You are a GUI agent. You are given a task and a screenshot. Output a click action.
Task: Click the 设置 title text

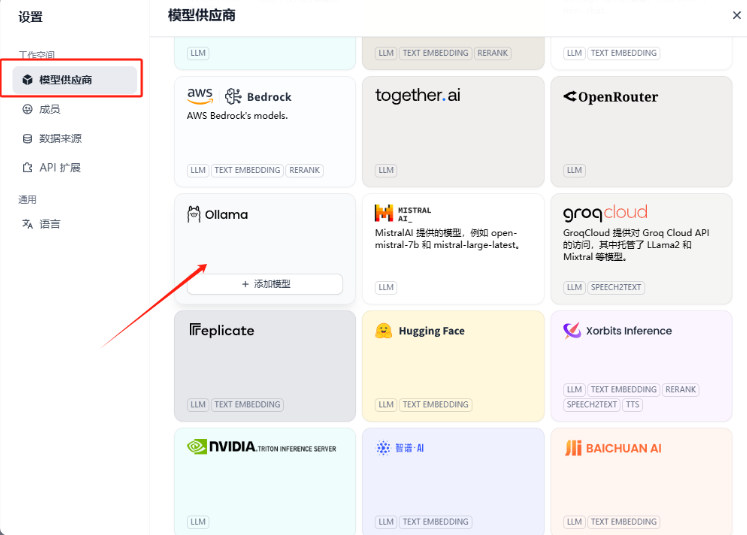pos(30,17)
